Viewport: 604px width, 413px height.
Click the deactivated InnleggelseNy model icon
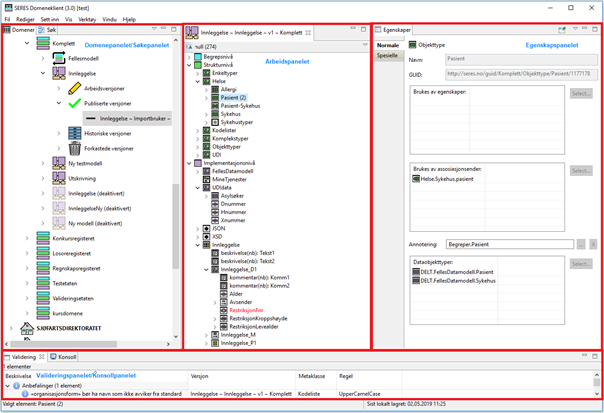click(59, 208)
